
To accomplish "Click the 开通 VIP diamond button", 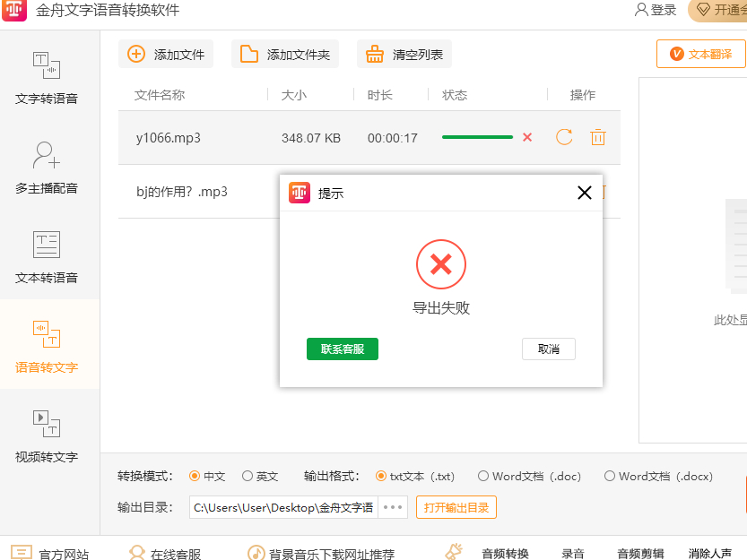I will pyautogui.click(x=718, y=10).
